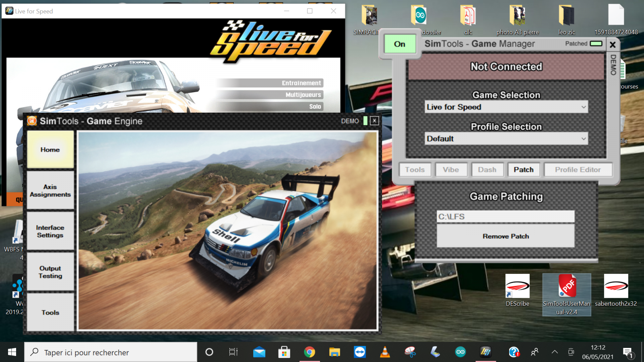Click the SimTools Game Engine title icon
Image resolution: width=644 pixels, height=362 pixels.
tap(32, 121)
